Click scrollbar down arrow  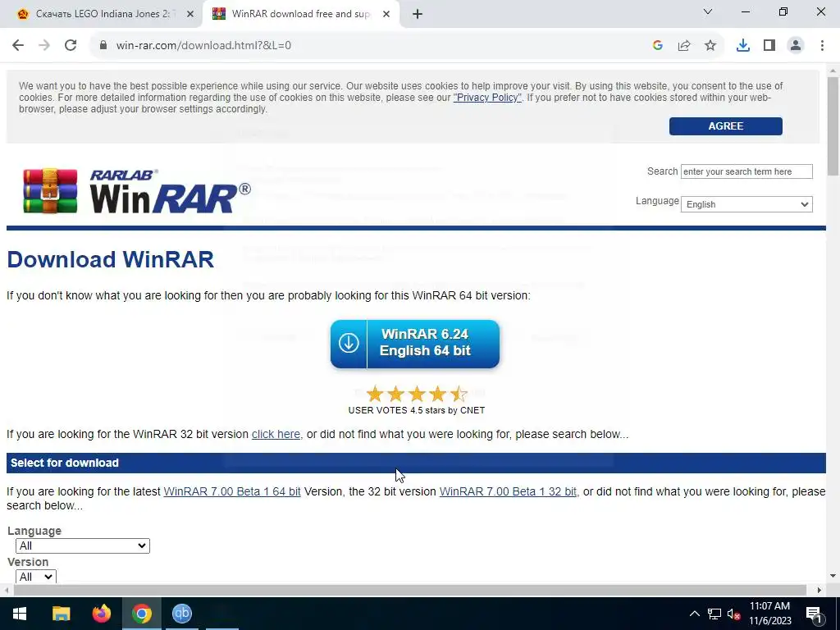[833, 577]
